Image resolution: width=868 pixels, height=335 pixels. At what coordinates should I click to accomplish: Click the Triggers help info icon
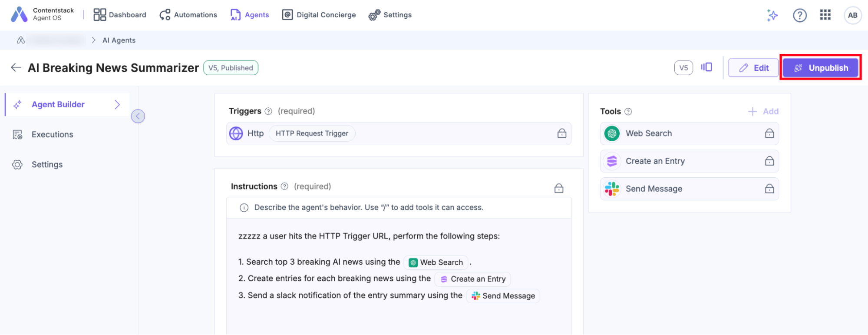click(268, 111)
